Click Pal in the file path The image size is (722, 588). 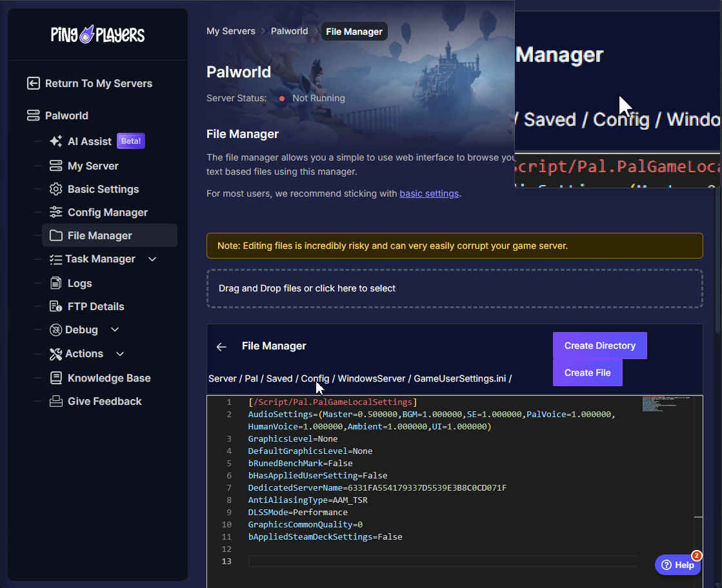click(x=252, y=378)
